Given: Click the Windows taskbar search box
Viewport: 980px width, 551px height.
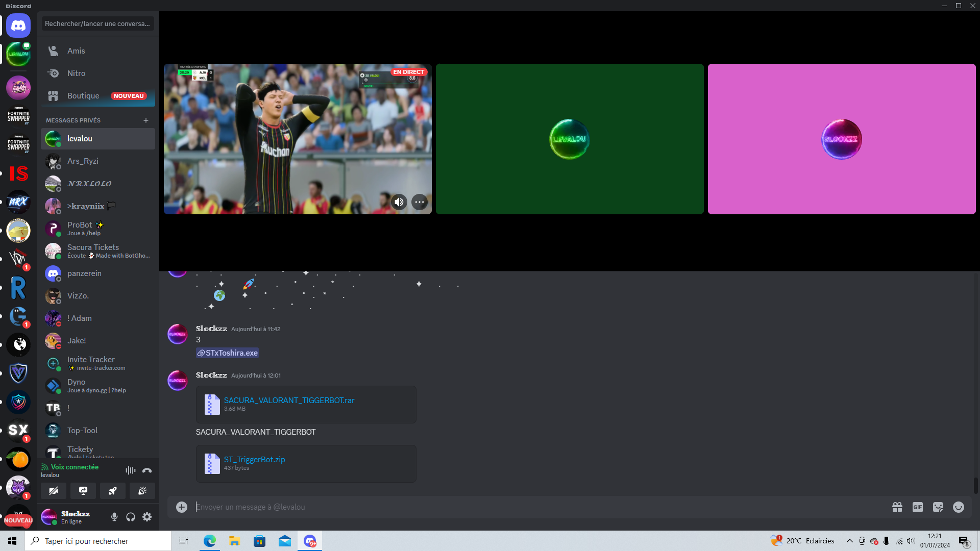Looking at the screenshot, I should 98,541.
